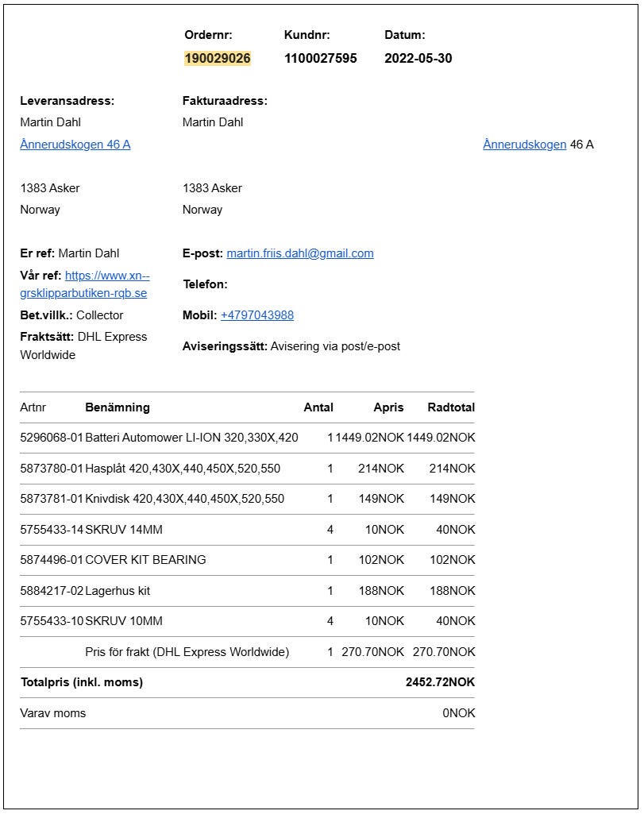This screenshot has height=826, width=644.
Task: Click the Antal column header
Action: 318,407
